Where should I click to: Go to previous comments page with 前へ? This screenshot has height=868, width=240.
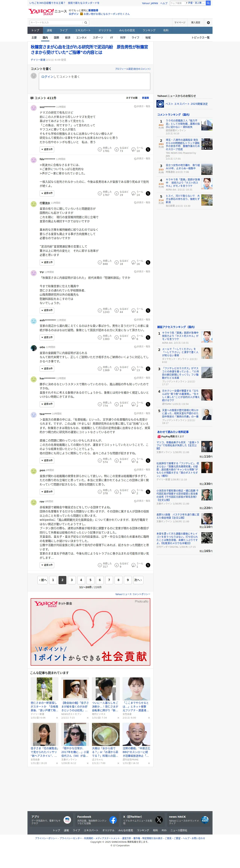pyautogui.click(x=43, y=580)
